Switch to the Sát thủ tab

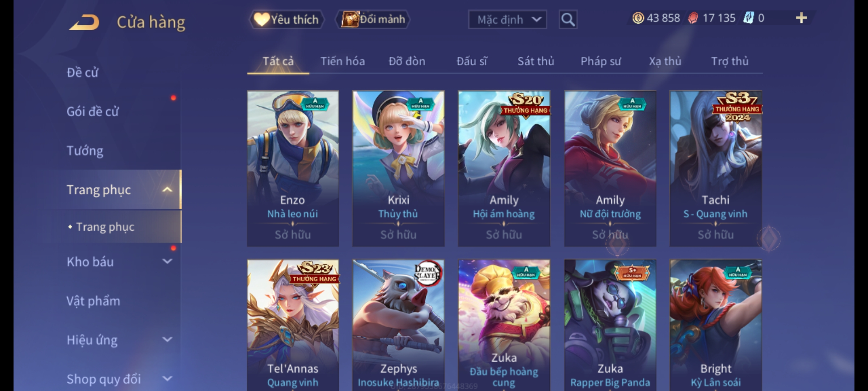[x=536, y=61]
